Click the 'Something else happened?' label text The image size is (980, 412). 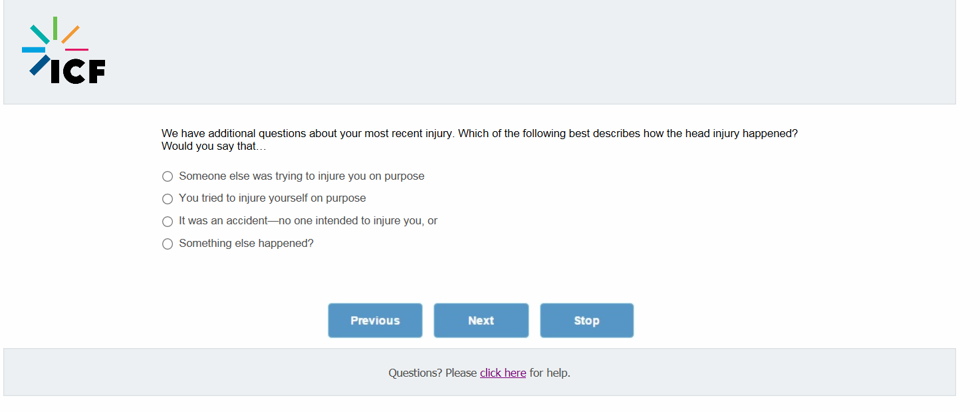pos(246,244)
